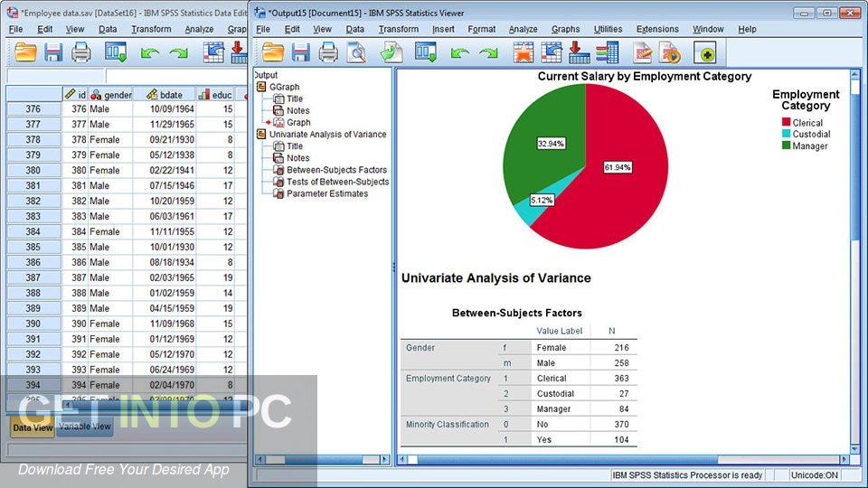
Task: Redo in the Data Editor toolbar
Action: [x=178, y=53]
